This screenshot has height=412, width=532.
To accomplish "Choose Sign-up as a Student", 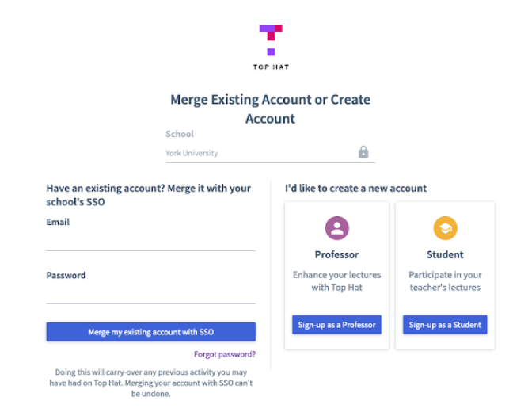I will [445, 325].
